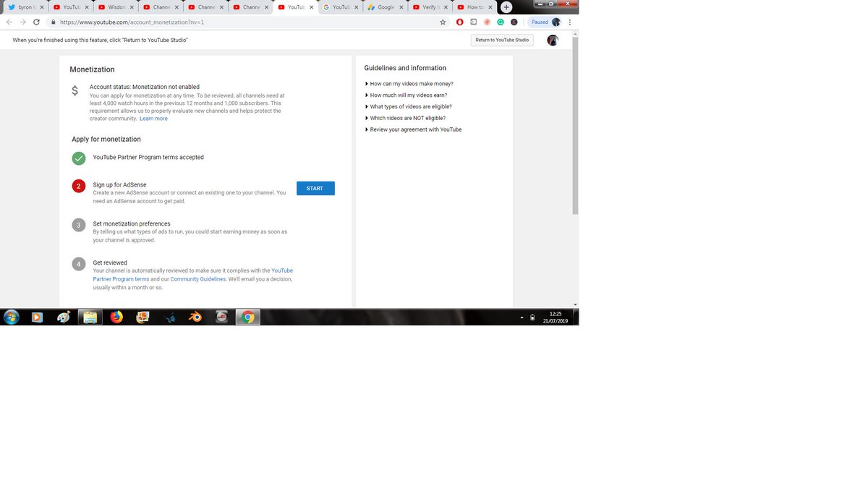This screenshot has width=868, height=486.
Task: Click the browser Back arrow
Action: [9, 22]
